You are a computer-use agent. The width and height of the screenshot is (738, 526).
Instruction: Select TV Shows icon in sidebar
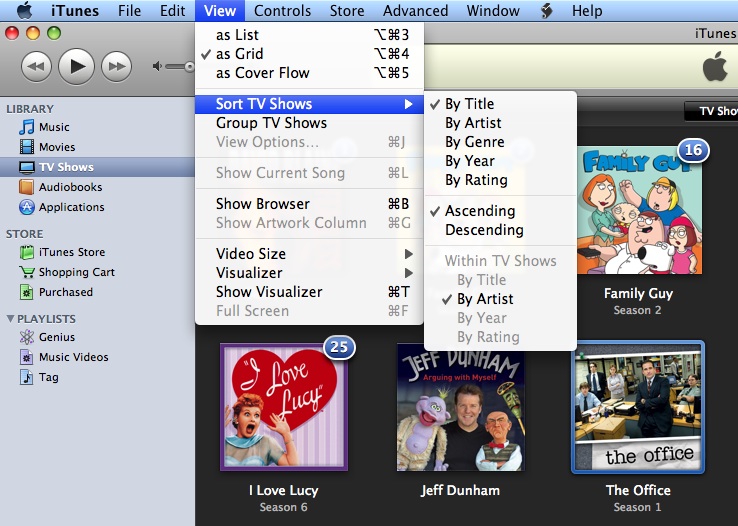(27, 167)
